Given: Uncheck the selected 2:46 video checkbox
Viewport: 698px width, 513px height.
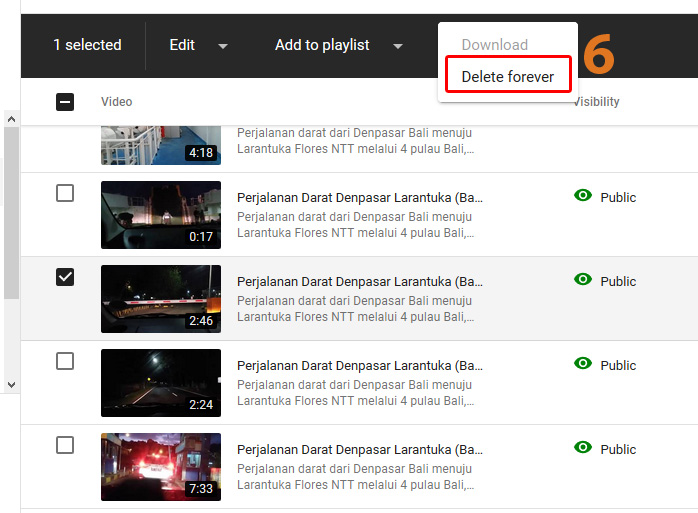Looking at the screenshot, I should pos(65,277).
